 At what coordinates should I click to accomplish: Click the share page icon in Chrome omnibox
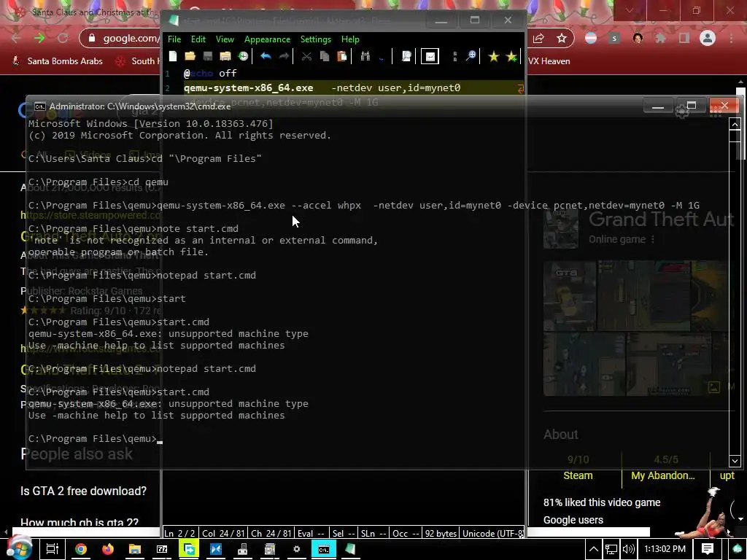(x=538, y=38)
